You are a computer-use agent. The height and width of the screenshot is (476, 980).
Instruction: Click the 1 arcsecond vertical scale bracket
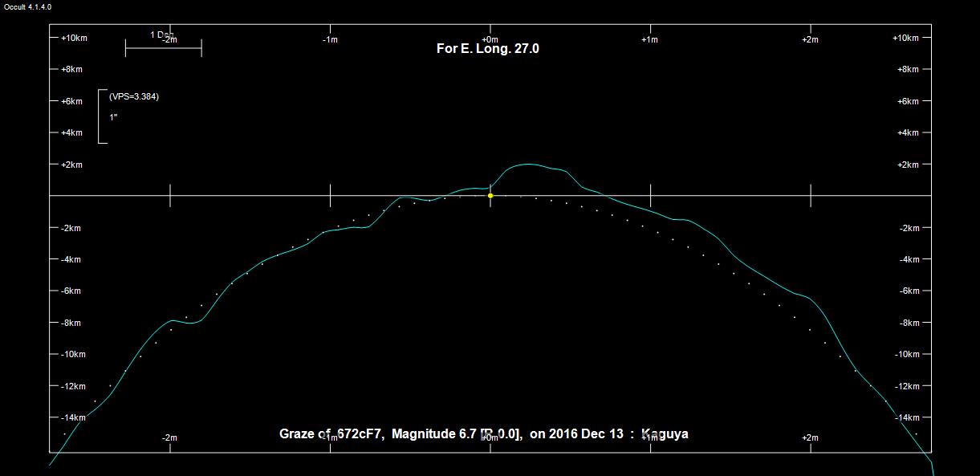[x=101, y=116]
